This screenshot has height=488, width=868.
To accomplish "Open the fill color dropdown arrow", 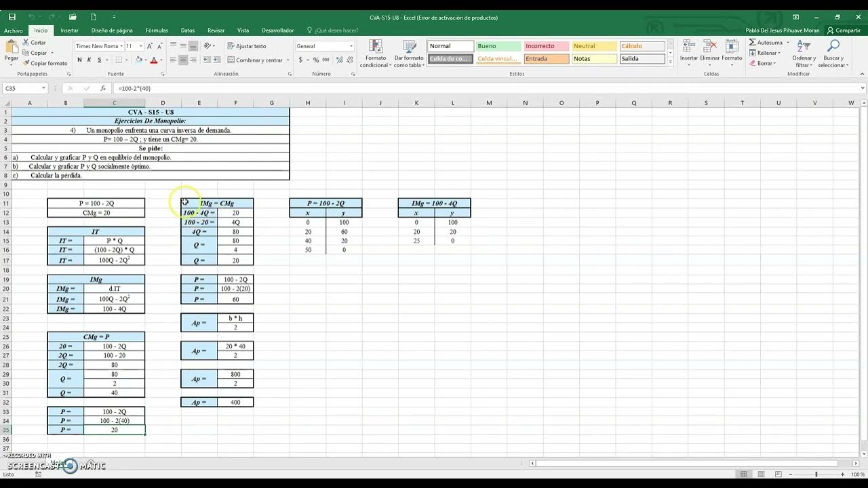I will click(145, 60).
